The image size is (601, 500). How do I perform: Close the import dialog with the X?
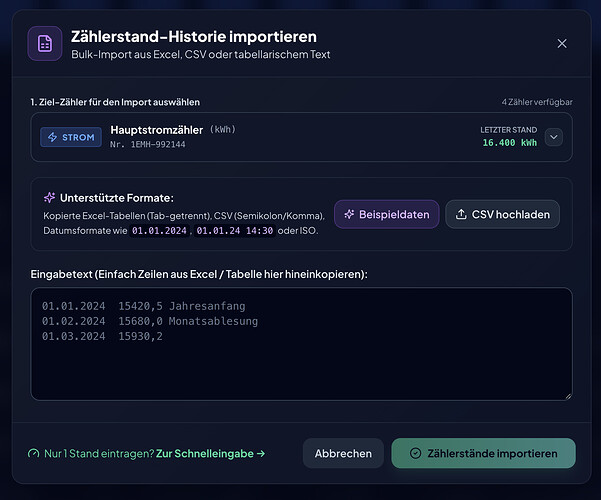(x=562, y=44)
